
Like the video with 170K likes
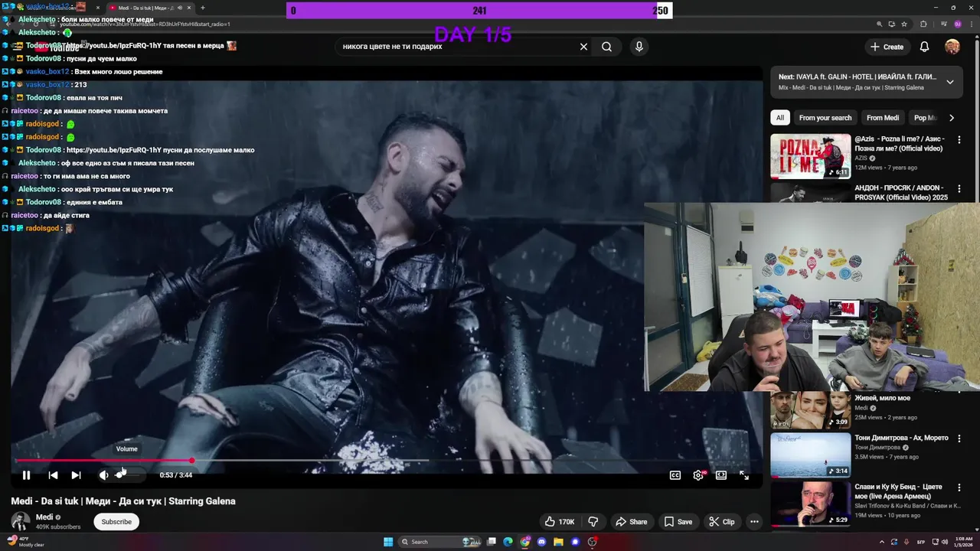pos(560,522)
